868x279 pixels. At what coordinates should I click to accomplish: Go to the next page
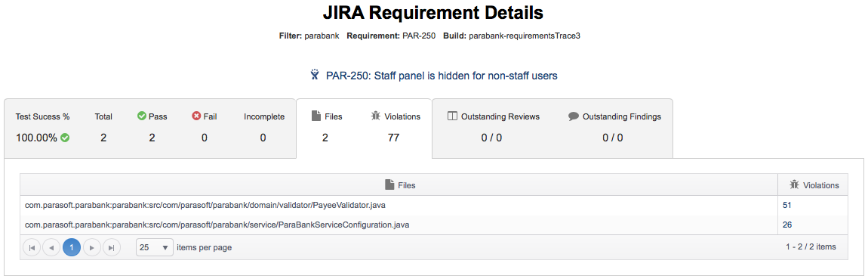[92, 247]
